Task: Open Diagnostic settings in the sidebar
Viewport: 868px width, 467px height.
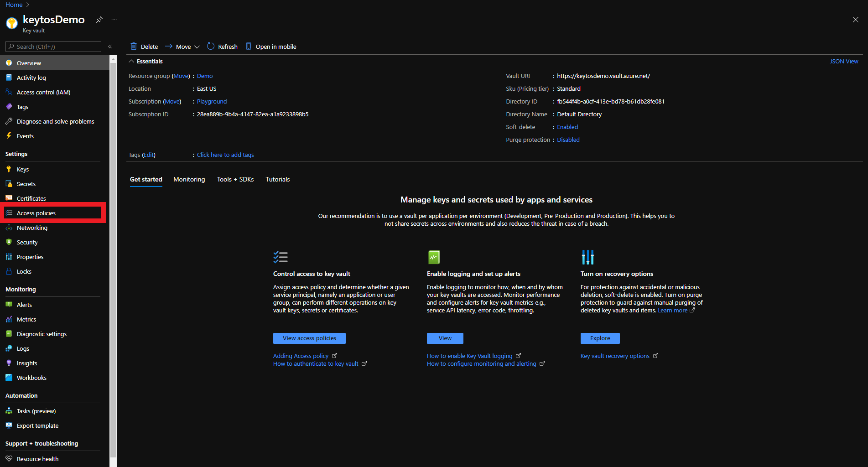Action: click(x=55, y=334)
